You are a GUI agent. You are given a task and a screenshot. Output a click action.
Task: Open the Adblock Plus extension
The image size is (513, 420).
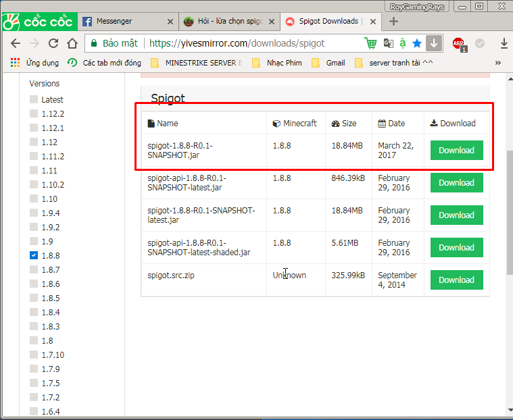click(460, 44)
